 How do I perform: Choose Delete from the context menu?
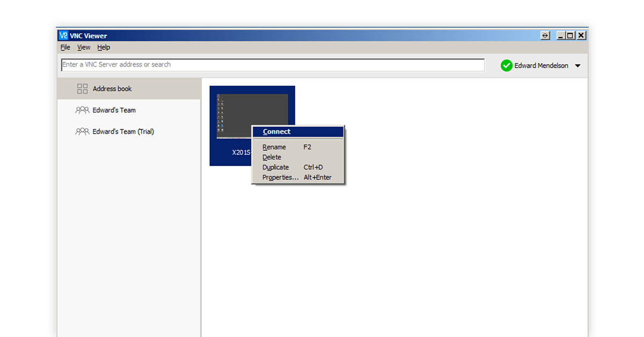click(298, 157)
